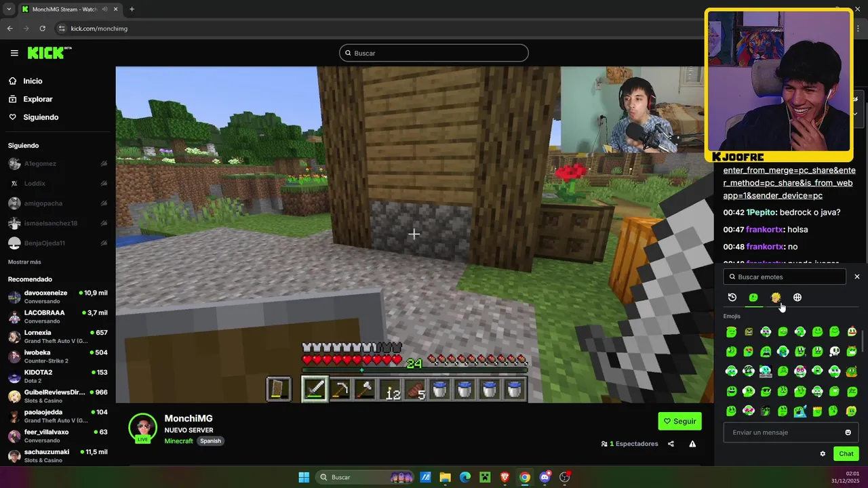Open followed channel amigopacha
Image resolution: width=868 pixels, height=488 pixels.
pos(58,203)
